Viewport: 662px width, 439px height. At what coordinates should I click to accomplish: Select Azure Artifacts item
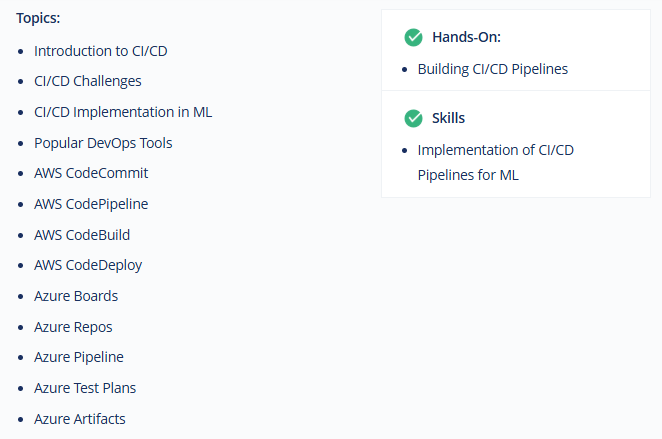point(79,419)
